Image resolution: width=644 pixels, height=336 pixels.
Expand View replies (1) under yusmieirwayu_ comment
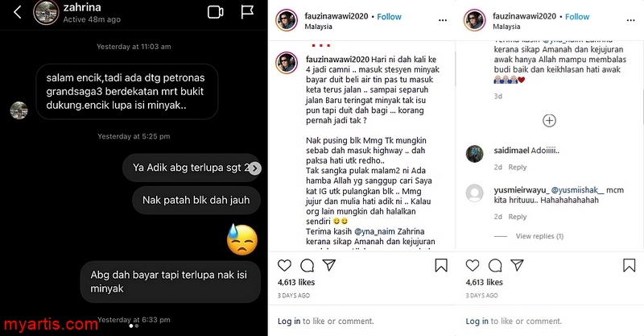539,236
